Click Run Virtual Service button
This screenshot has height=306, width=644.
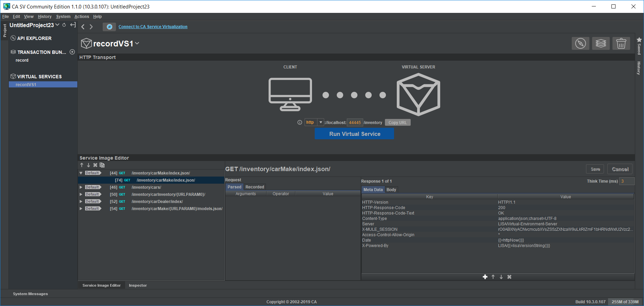click(x=354, y=134)
